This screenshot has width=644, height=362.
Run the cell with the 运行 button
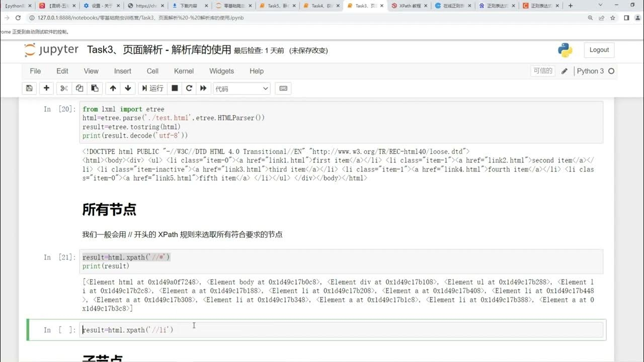click(x=152, y=88)
